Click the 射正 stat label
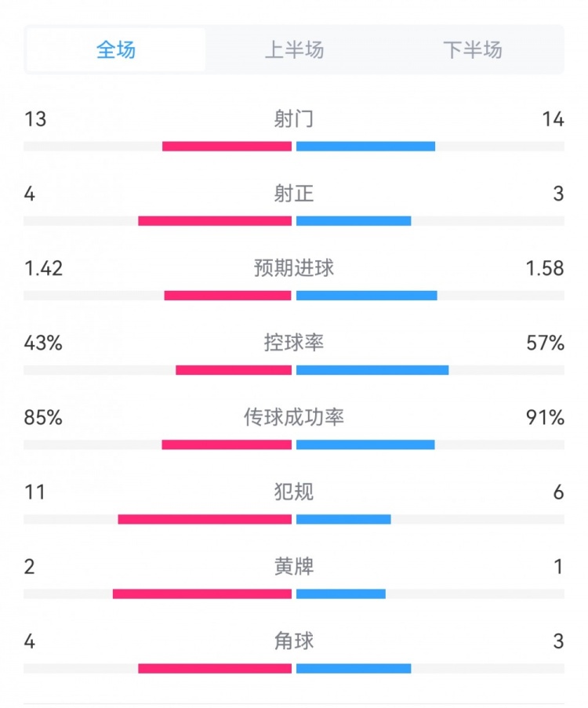Viewport: 588px width, 708px height. (x=294, y=194)
